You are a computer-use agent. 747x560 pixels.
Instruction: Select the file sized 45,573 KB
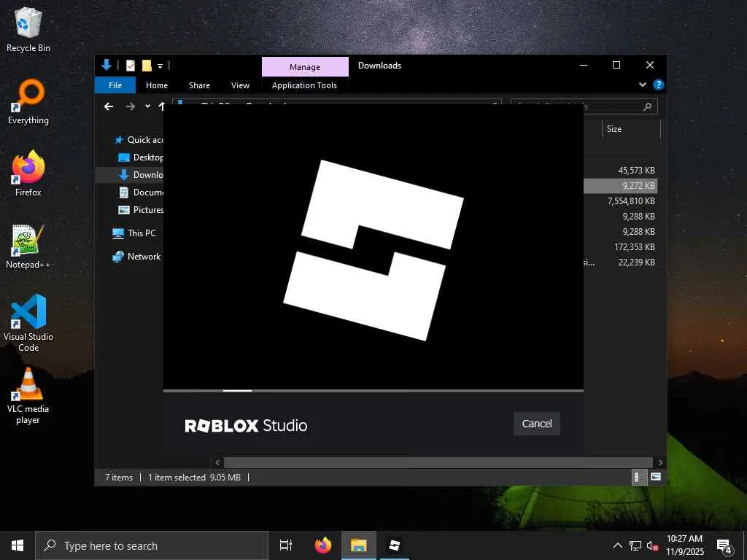tap(636, 170)
